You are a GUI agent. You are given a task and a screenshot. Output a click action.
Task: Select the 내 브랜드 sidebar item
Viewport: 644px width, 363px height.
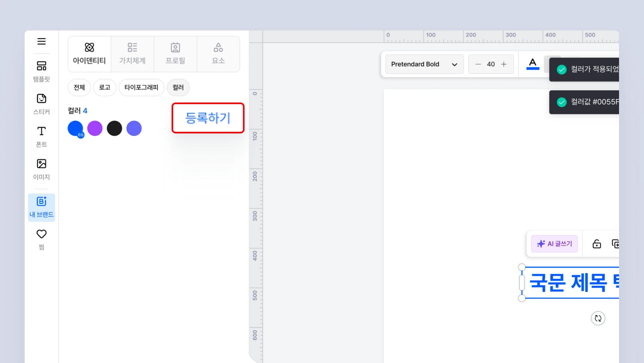[x=41, y=207]
